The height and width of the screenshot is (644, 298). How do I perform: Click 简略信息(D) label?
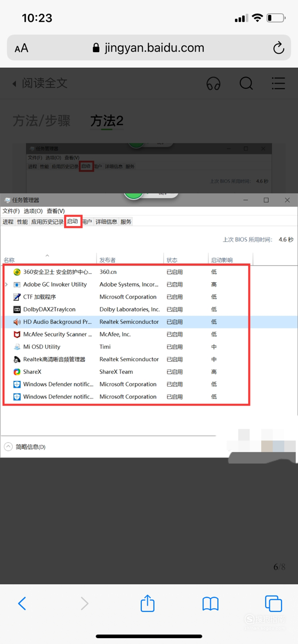click(30, 447)
